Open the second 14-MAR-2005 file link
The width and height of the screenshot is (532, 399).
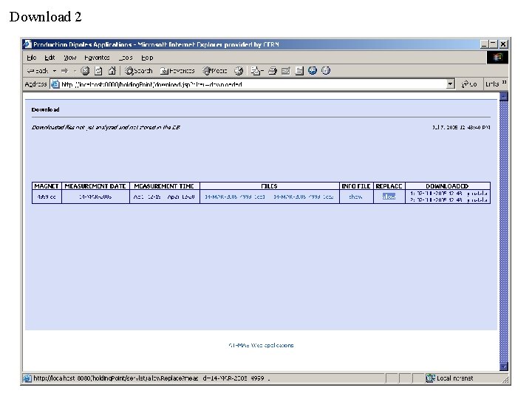click(x=304, y=197)
